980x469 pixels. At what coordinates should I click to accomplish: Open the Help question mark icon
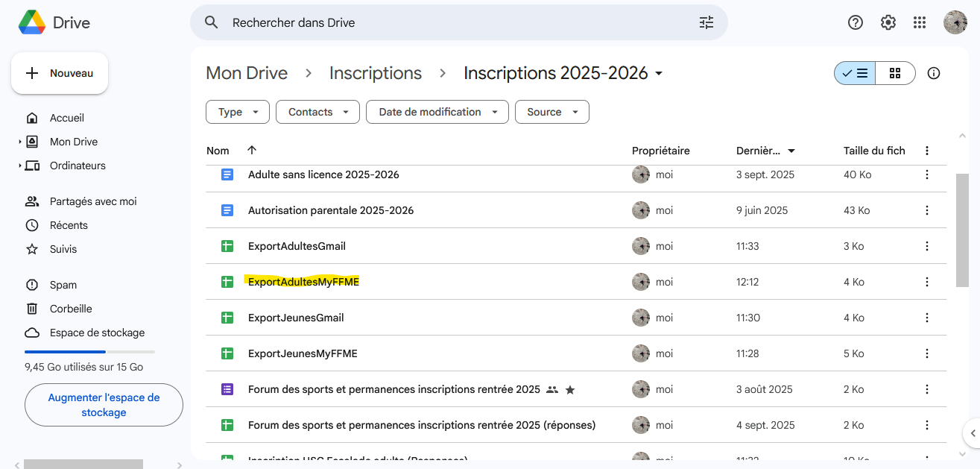point(856,22)
